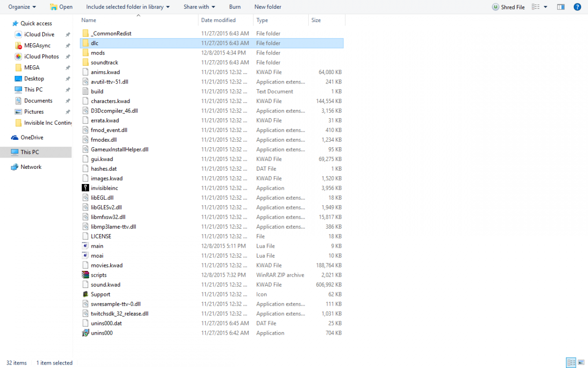The width and height of the screenshot is (588, 368).
Task: Expand the change view options arrow
Action: pos(545,7)
